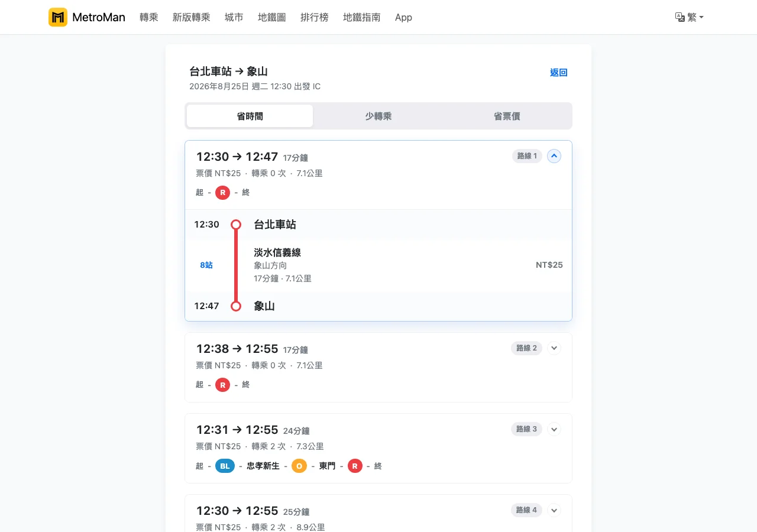Click the 台北車站 → 象山 title

tap(228, 72)
